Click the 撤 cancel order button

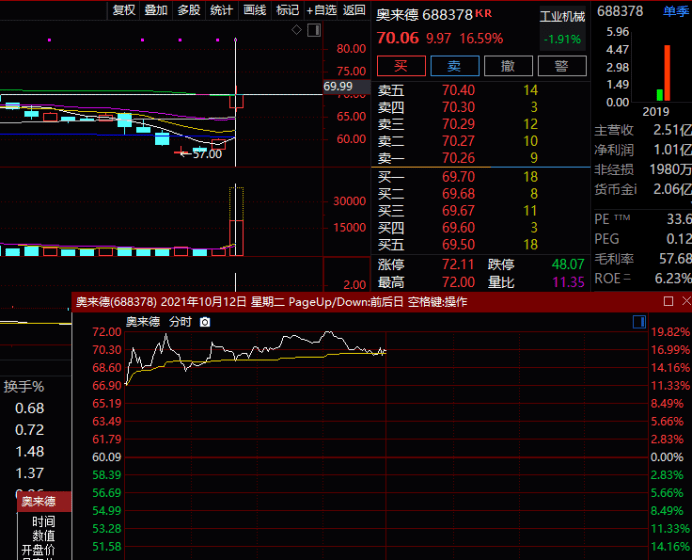(x=508, y=66)
